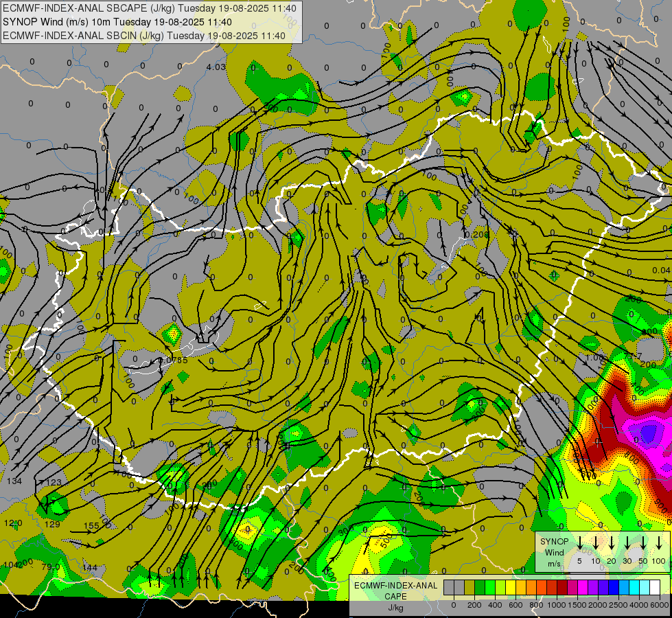Click the 4000 tick label on CAPE scale
672x618 pixels.
[639, 605]
